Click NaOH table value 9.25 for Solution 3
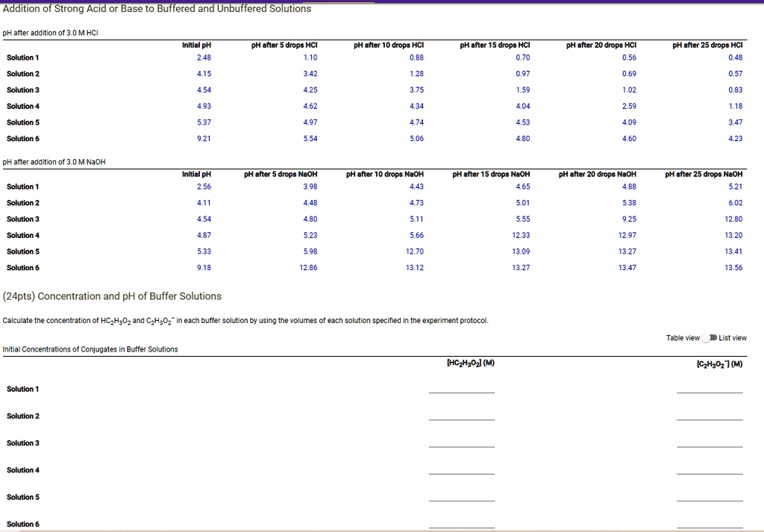This screenshot has height=532, width=764. 629,219
